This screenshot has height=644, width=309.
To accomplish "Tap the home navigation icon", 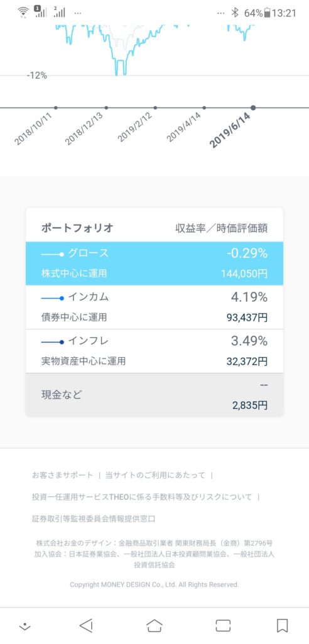I will point(154,626).
